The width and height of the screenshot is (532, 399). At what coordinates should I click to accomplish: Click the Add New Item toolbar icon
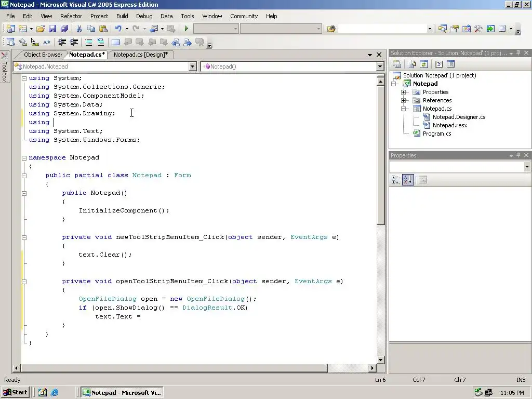[x=23, y=29]
